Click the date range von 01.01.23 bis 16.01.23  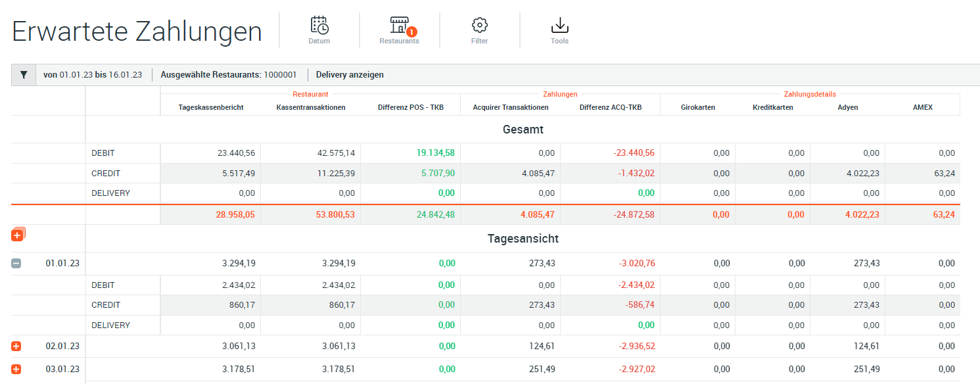tap(93, 75)
